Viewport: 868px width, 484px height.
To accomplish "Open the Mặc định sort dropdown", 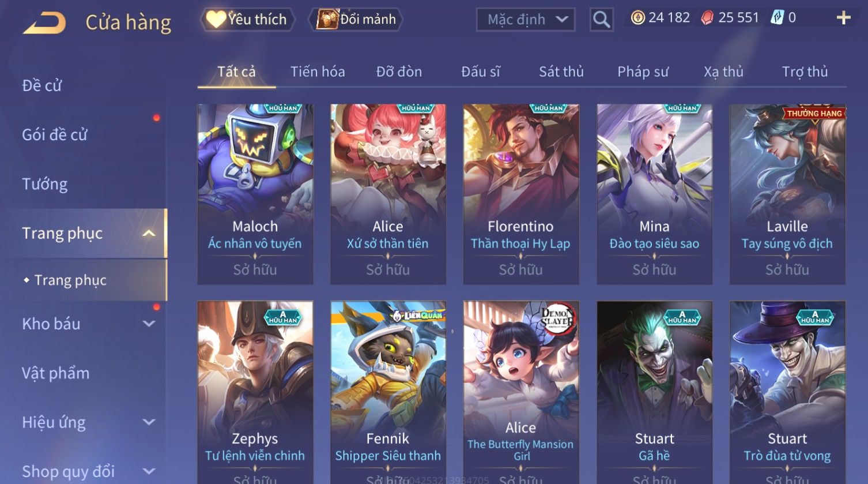I will click(526, 20).
